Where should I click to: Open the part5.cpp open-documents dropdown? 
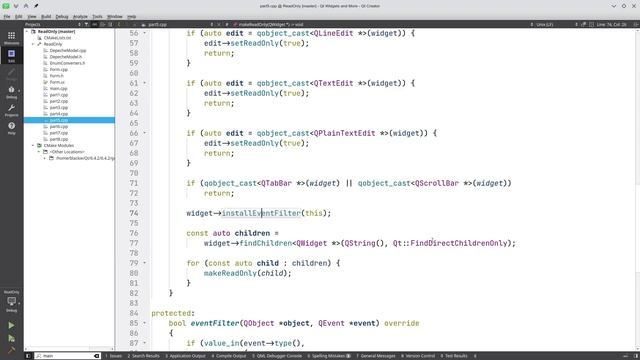pos(177,24)
